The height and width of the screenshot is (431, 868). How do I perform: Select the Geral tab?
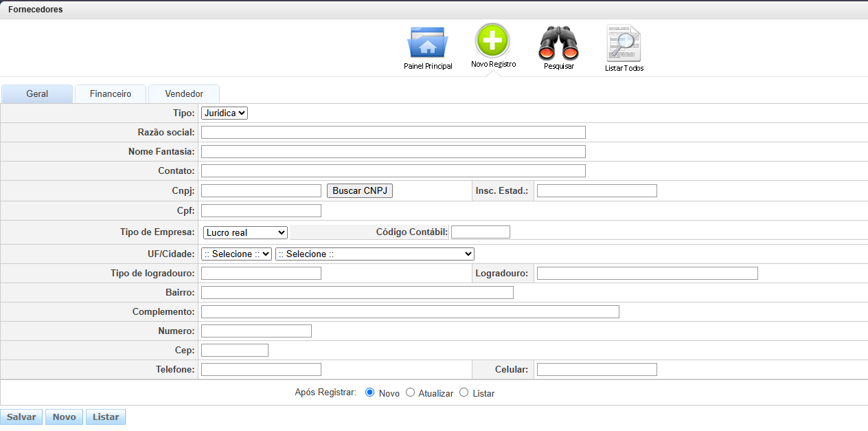click(37, 93)
